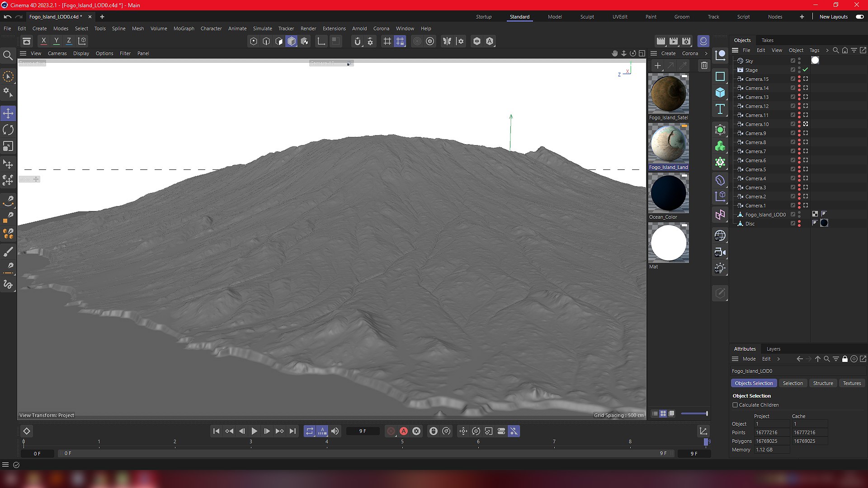The width and height of the screenshot is (868, 488).
Task: Open new project tab with plus
Action: click(x=102, y=17)
